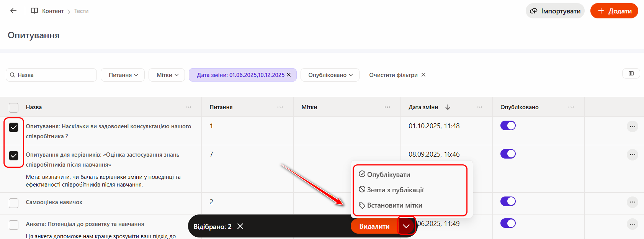Image resolution: width=644 pixels, height=239 pixels.
Task: Open row actions for Самооцінка навичок
Action: 632,202
